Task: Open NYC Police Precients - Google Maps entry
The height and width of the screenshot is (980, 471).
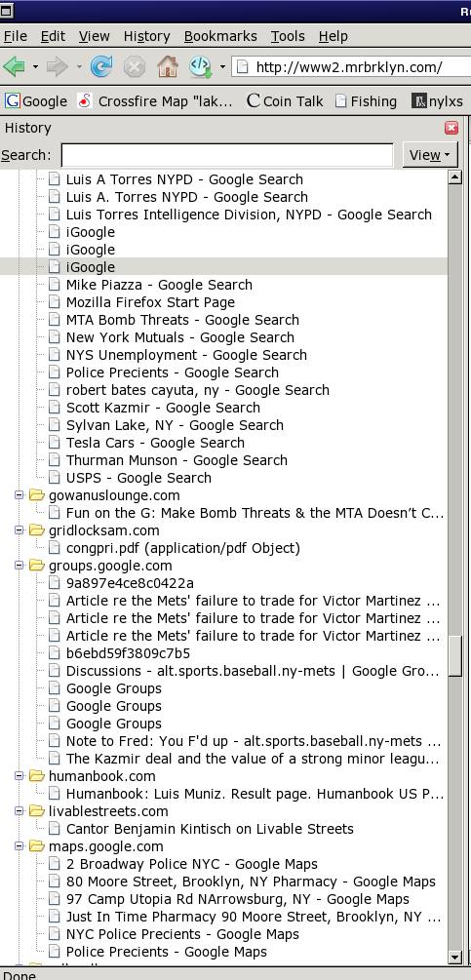Action: pos(182,934)
